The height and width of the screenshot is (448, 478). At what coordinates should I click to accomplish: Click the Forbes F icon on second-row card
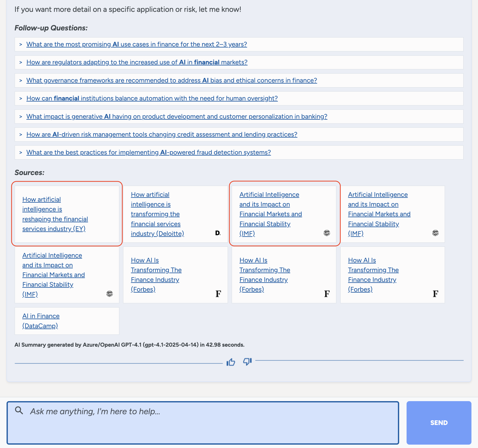click(218, 293)
